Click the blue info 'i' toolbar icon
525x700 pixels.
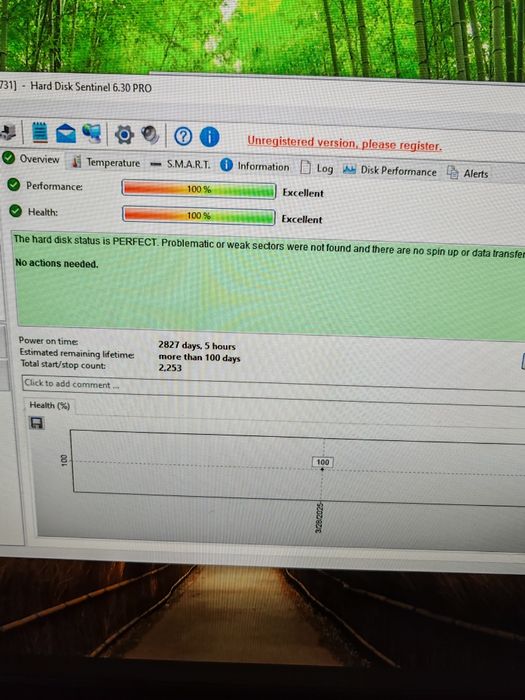[209, 137]
